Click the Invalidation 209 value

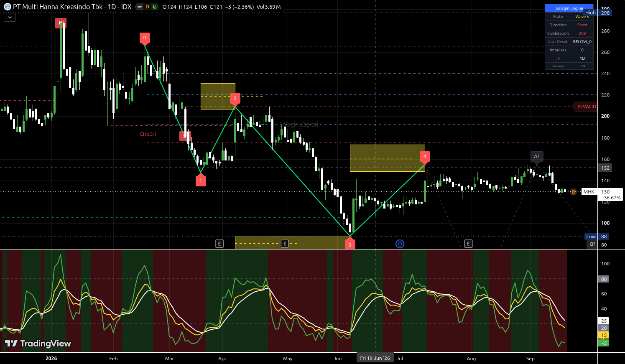tap(582, 33)
